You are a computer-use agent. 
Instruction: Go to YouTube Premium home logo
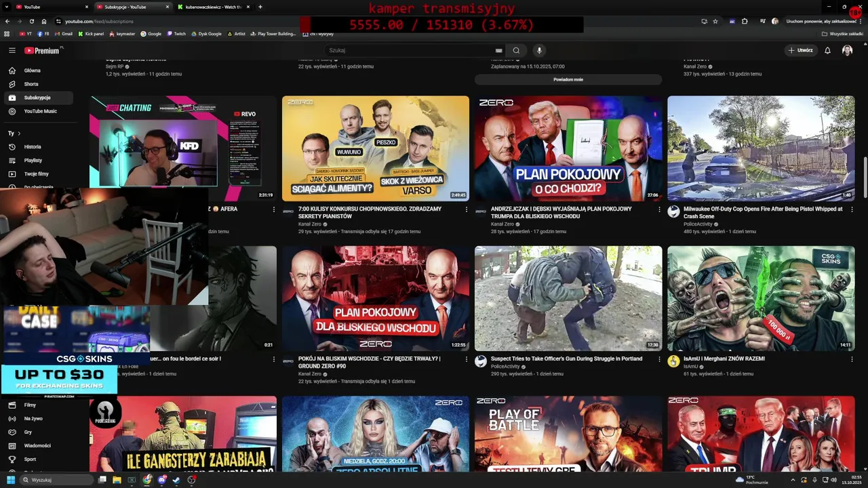(x=43, y=50)
